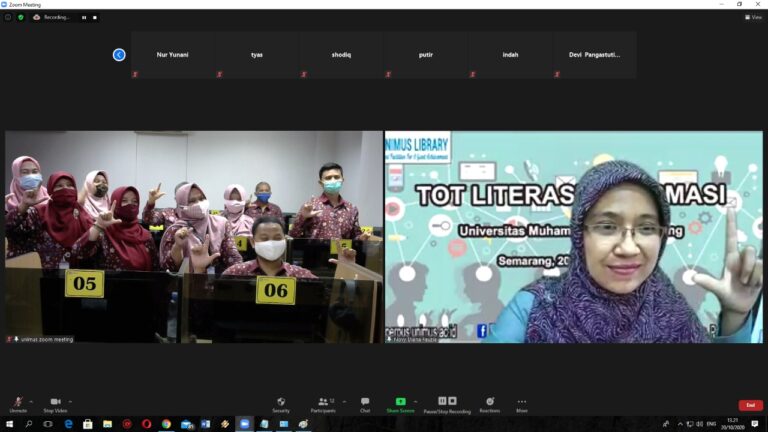Pause the recording from the top indicator
This screenshot has height=432, width=768.
pos(84,17)
